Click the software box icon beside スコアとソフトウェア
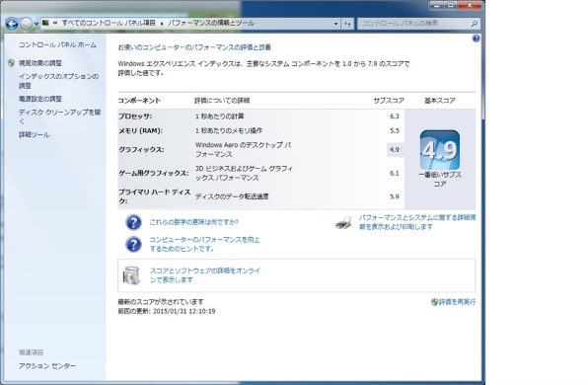The image size is (588, 385). (131, 275)
